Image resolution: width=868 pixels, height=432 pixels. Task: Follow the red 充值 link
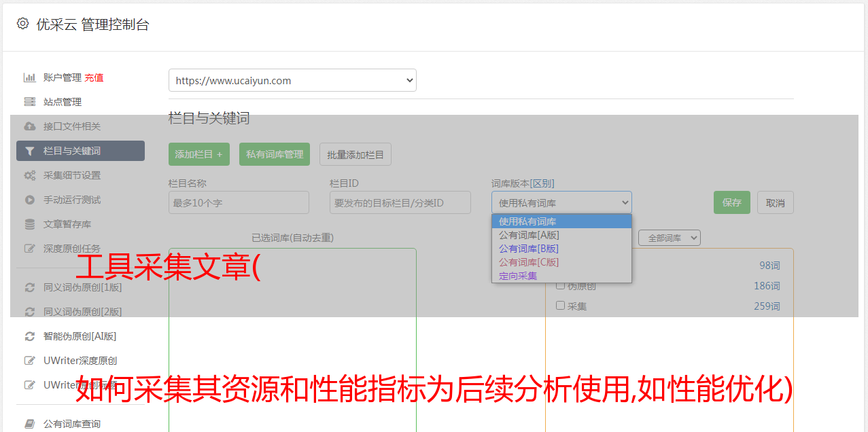tap(94, 77)
